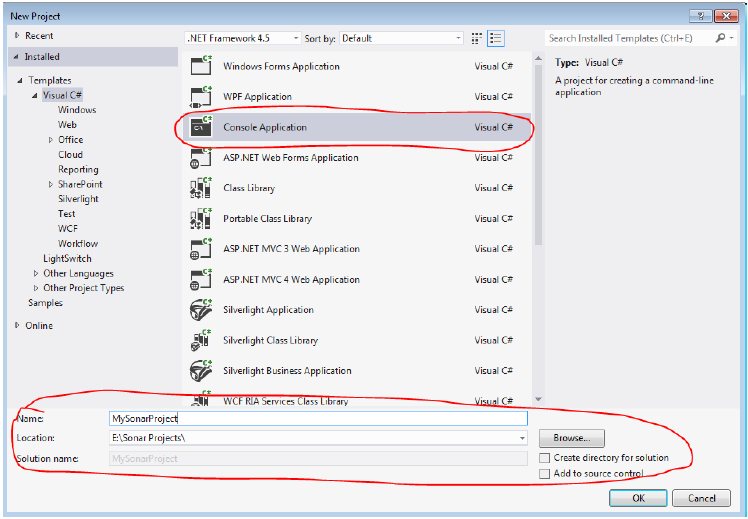Click the Name field with MySonarProject
The height and width of the screenshot is (519, 748).
coord(318,418)
